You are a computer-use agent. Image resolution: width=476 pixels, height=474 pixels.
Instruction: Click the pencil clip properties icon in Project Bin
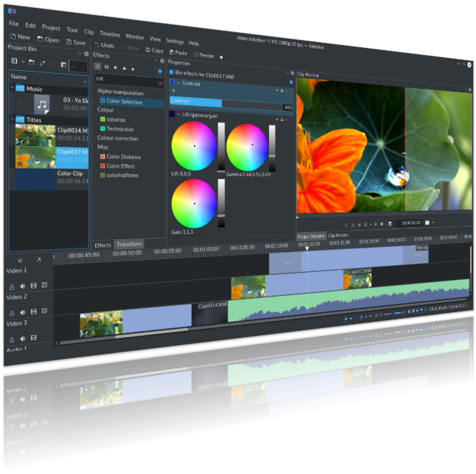(42, 63)
